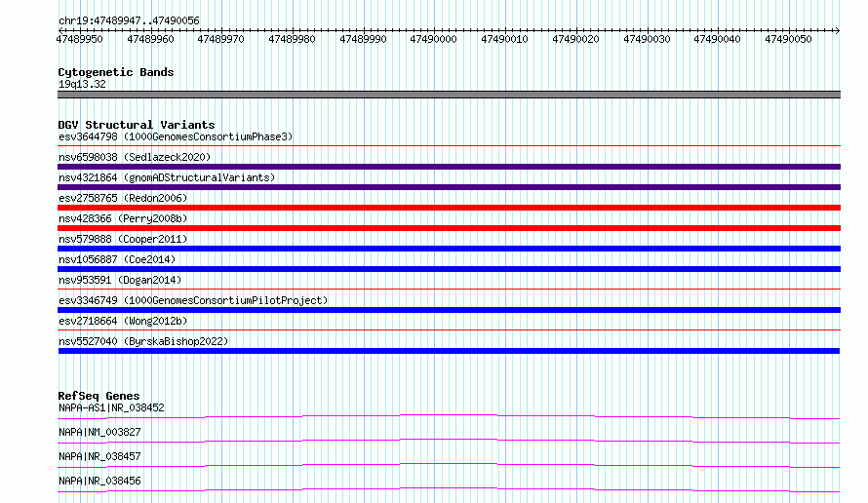Click the blue bar under esv3346749

(x=449, y=310)
